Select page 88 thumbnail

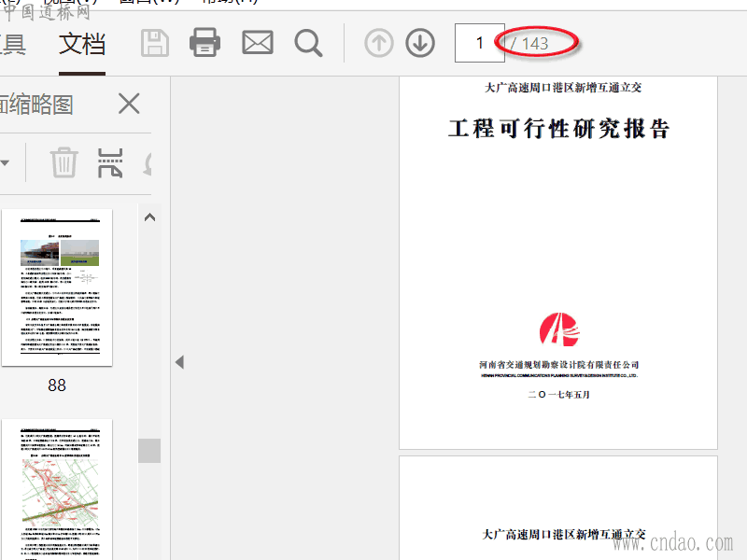[x=57, y=287]
